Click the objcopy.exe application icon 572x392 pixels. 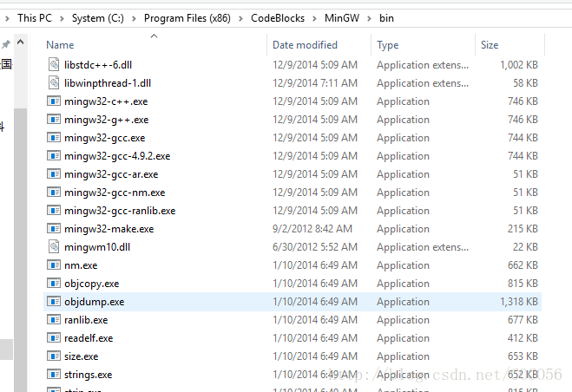[54, 284]
